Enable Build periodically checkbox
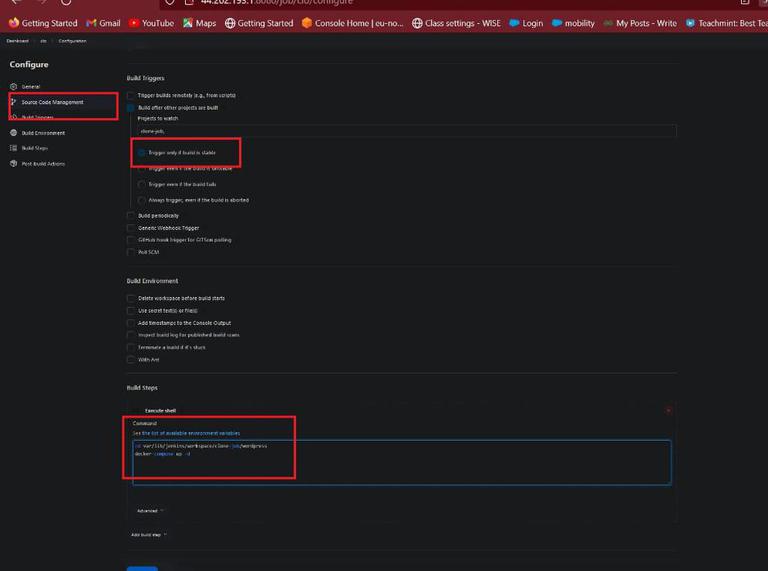 [130, 215]
